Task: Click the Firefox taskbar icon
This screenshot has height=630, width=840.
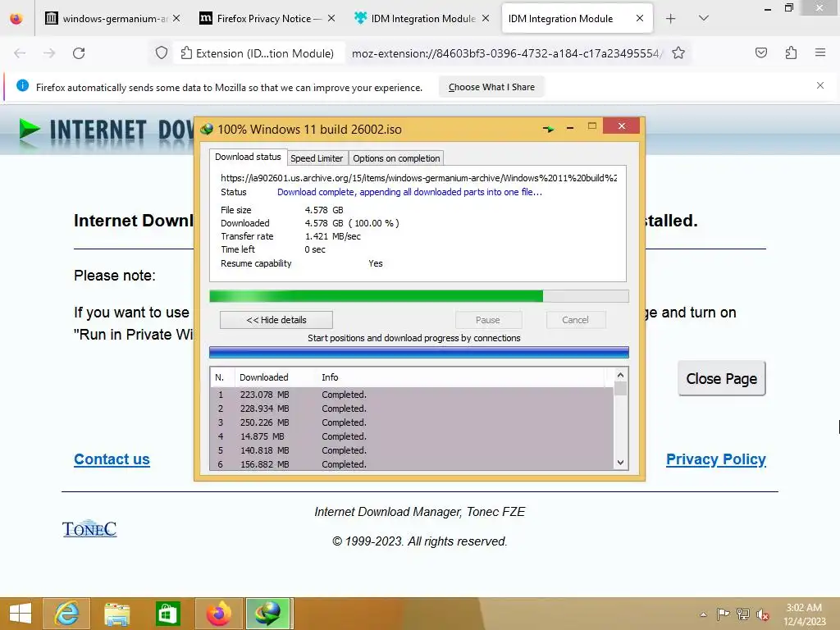Action: (x=219, y=614)
